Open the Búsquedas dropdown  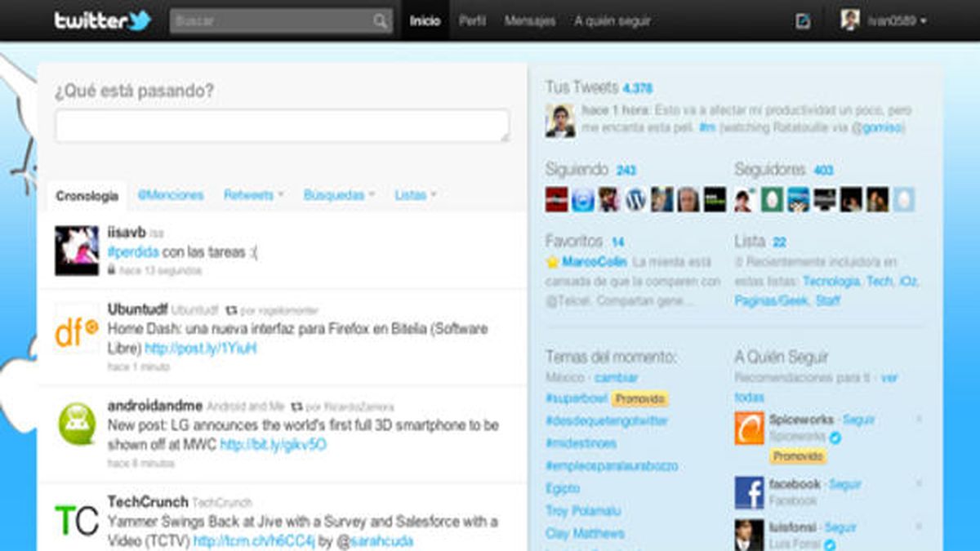(336, 195)
